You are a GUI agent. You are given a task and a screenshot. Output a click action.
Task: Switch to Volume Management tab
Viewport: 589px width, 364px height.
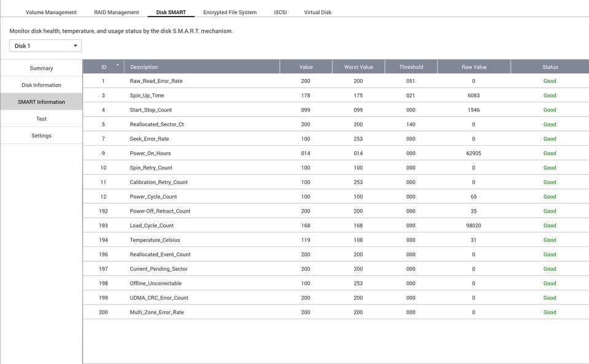click(x=51, y=12)
